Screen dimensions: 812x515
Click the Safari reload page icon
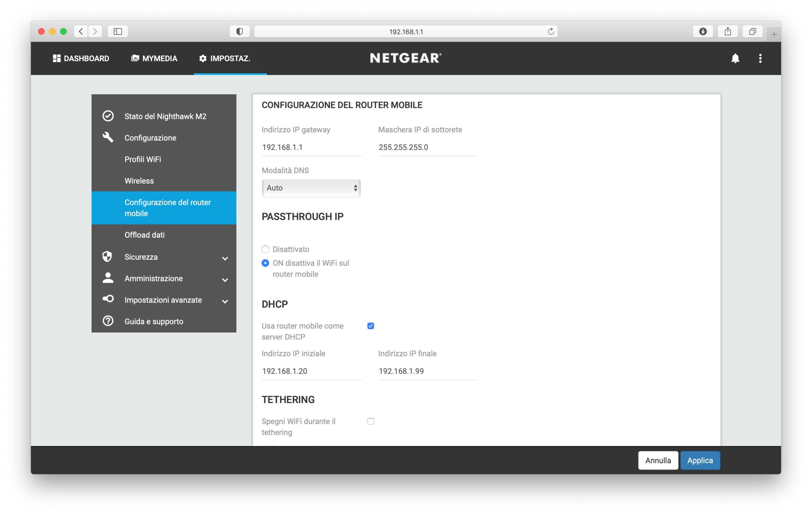(x=551, y=31)
